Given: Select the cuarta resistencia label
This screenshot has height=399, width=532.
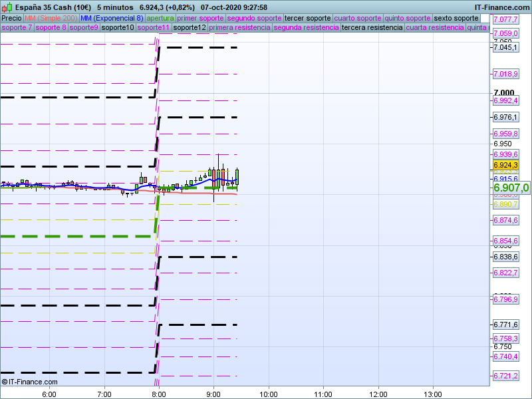Looking at the screenshot, I should 435,27.
